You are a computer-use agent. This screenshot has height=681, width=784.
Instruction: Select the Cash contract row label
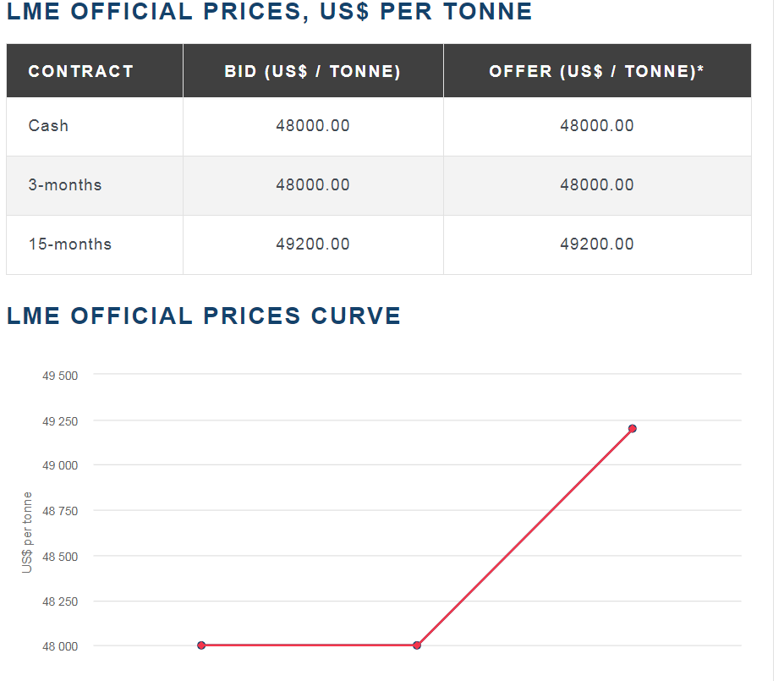(x=48, y=126)
